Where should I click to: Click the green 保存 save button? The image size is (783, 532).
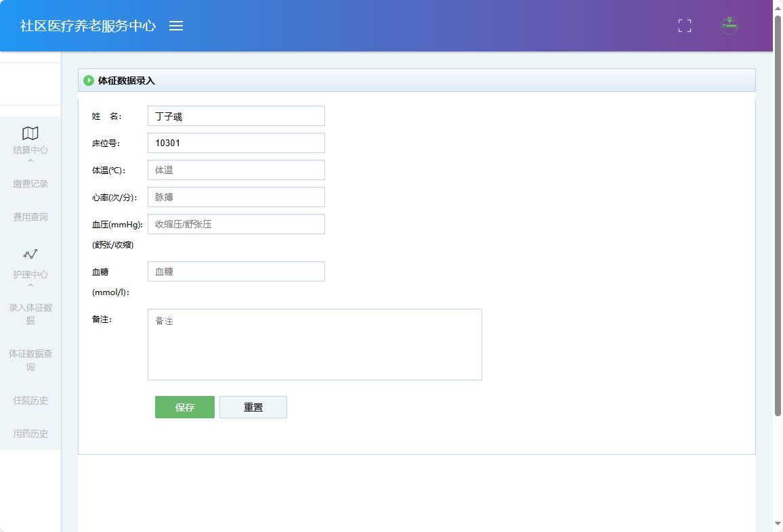click(184, 407)
